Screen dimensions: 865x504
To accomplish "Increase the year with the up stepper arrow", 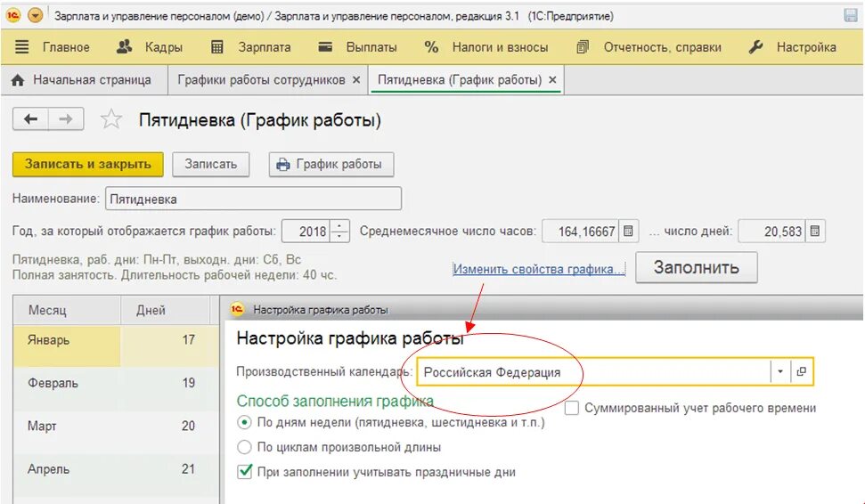I will coord(339,225).
